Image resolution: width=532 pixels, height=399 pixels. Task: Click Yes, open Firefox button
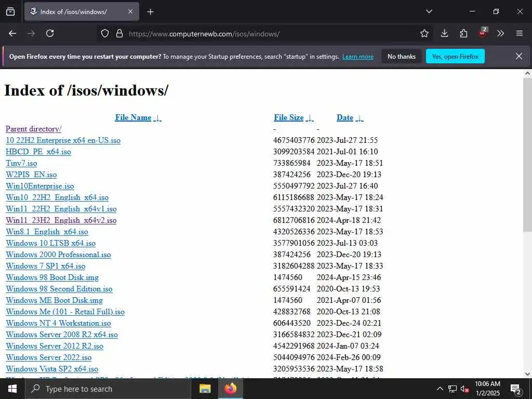(455, 56)
